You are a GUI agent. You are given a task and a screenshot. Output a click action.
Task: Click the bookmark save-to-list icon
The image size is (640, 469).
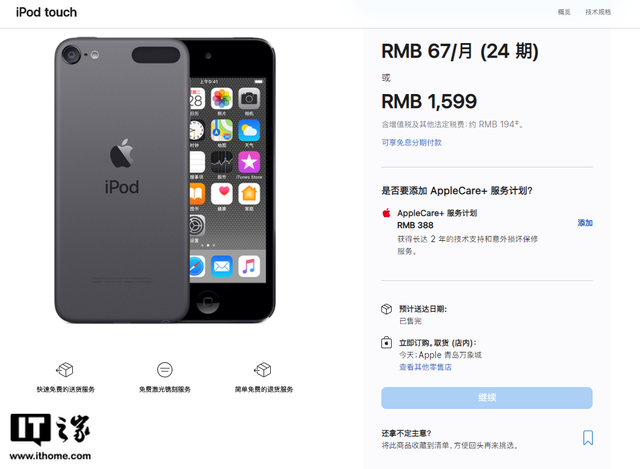pyautogui.click(x=588, y=438)
